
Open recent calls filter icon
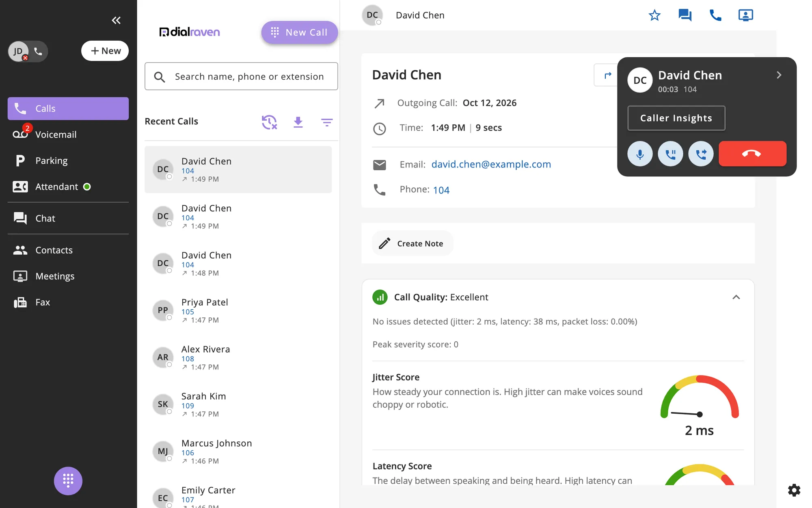pos(327,122)
